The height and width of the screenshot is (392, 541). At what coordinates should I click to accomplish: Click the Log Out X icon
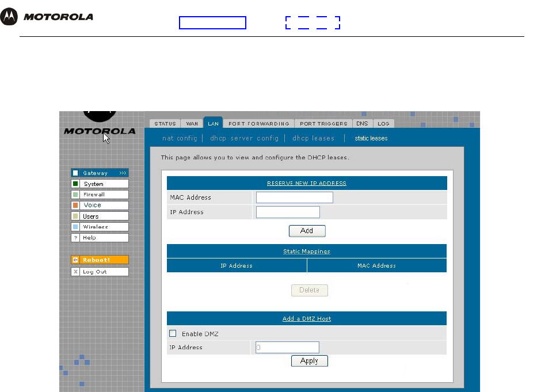tap(75, 272)
